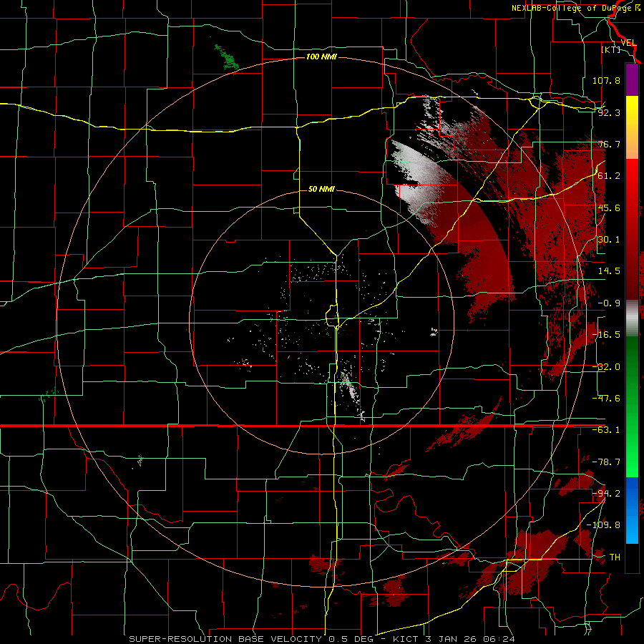Screen dimensions: 644x644
Task: Select the -63.1 legend value
Action: pyautogui.click(x=606, y=430)
